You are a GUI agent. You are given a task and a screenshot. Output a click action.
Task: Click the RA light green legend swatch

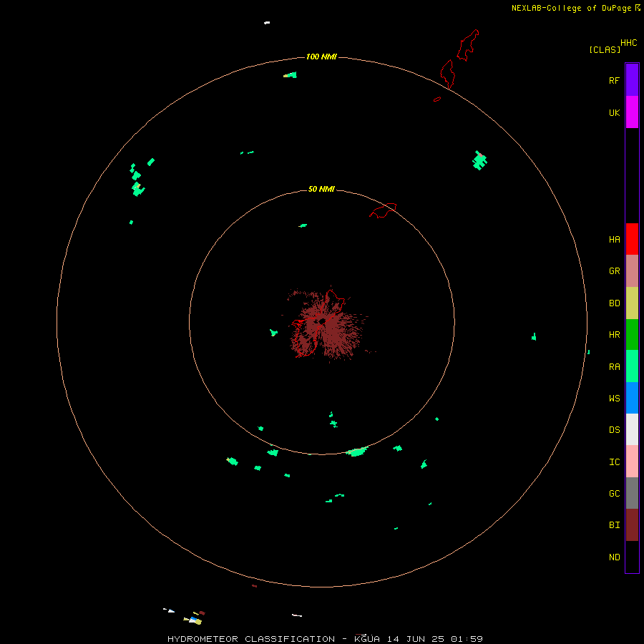pos(632,366)
